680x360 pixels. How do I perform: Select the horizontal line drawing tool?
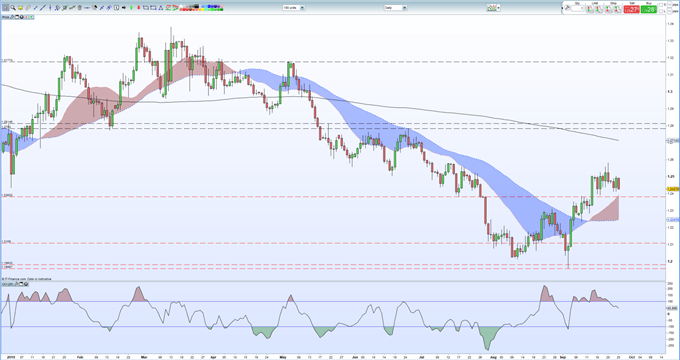[87, 7]
